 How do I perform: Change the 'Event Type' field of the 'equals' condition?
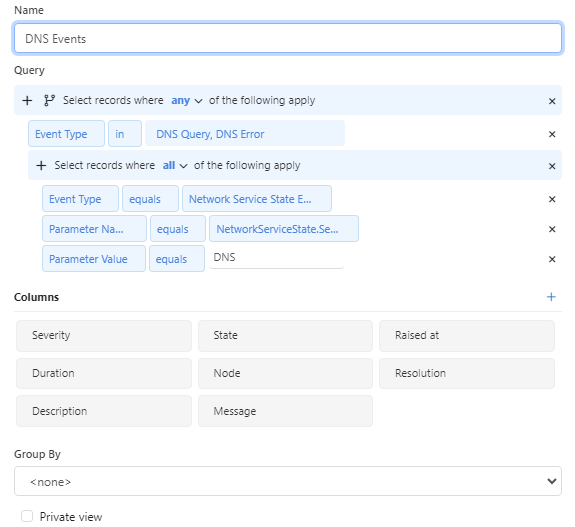[80, 199]
